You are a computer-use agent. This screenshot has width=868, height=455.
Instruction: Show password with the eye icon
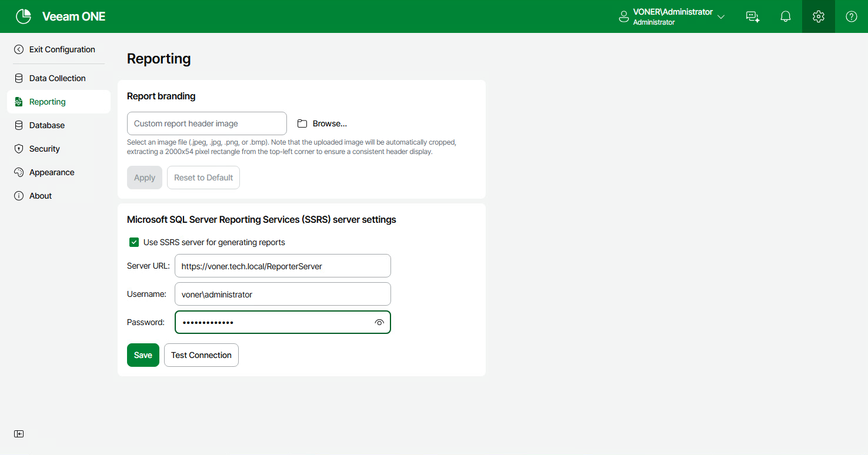pyautogui.click(x=379, y=322)
